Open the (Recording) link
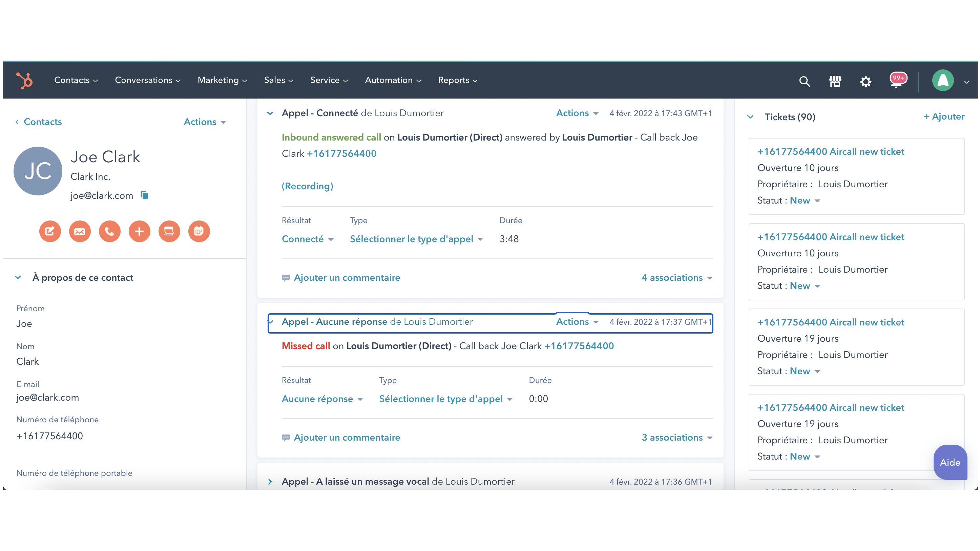The height and width of the screenshot is (551, 980). [x=307, y=186]
